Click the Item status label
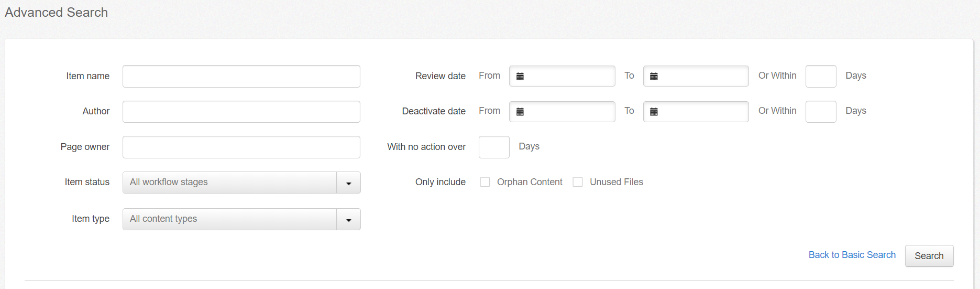 pos(87,182)
